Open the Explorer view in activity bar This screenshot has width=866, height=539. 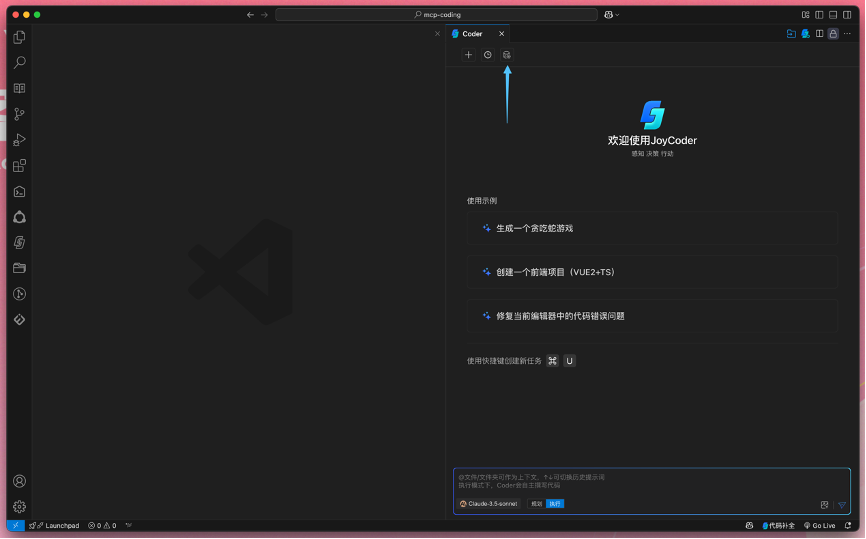click(19, 37)
